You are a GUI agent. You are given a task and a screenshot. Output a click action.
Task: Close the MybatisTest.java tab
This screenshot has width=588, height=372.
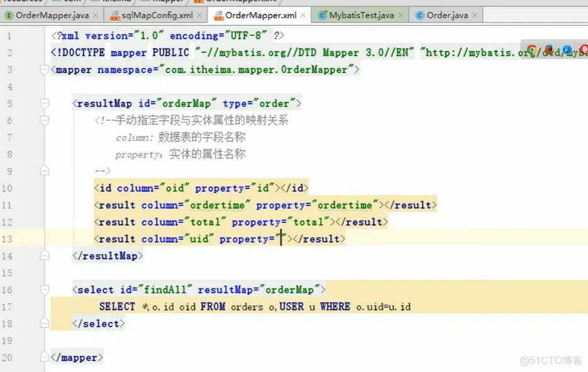tap(401, 15)
